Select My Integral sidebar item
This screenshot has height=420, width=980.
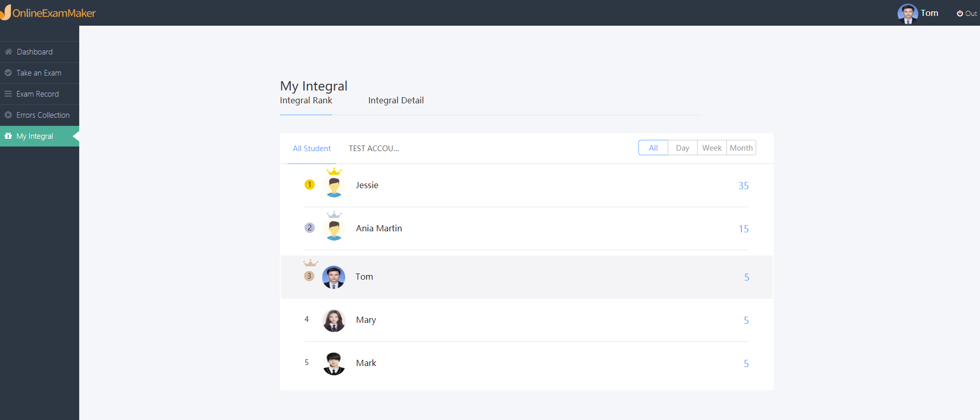point(40,136)
